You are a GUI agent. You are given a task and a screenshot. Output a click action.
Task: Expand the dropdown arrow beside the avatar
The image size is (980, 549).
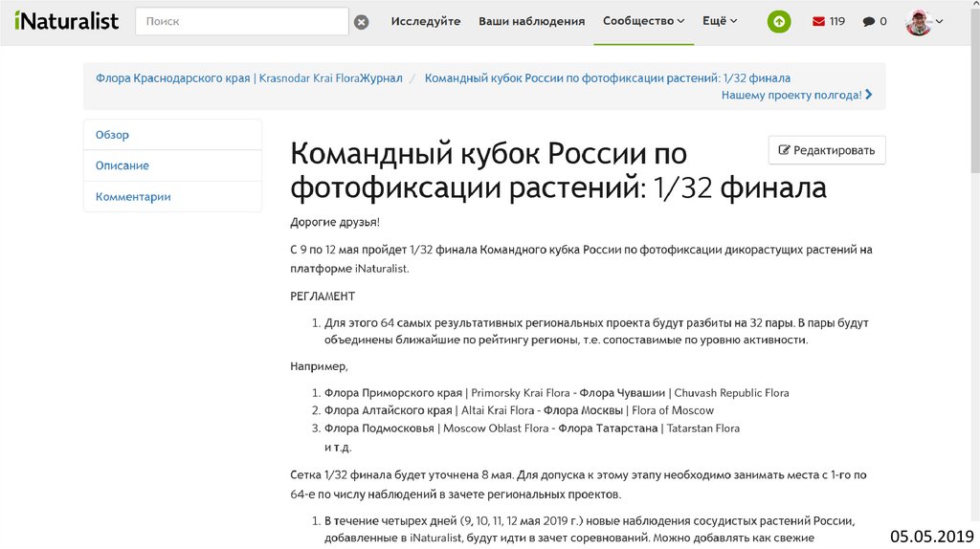[939, 21]
